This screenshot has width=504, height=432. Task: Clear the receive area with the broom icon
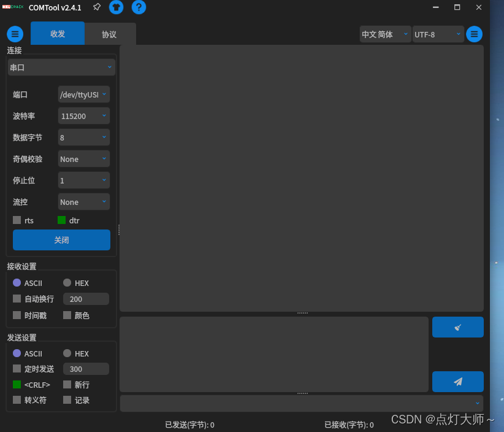457,326
